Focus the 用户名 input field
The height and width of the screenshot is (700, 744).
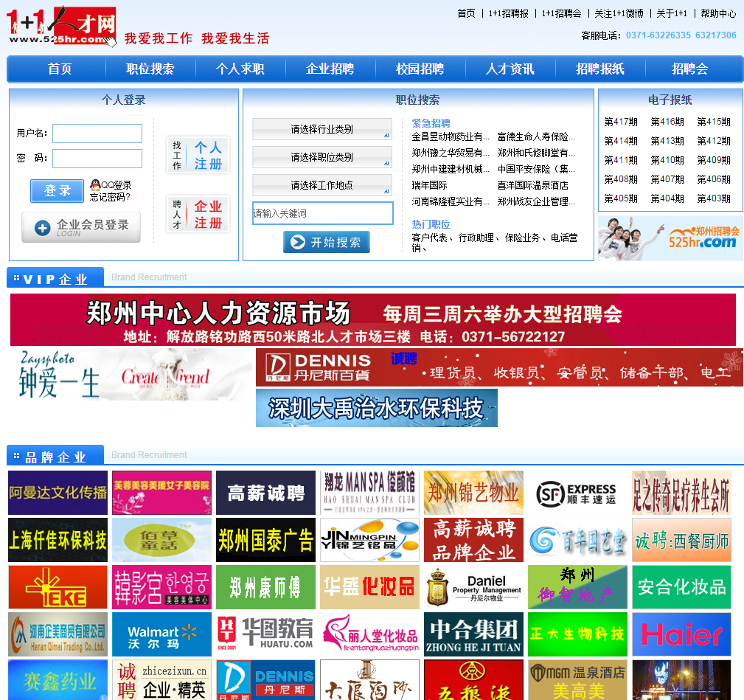[97, 134]
